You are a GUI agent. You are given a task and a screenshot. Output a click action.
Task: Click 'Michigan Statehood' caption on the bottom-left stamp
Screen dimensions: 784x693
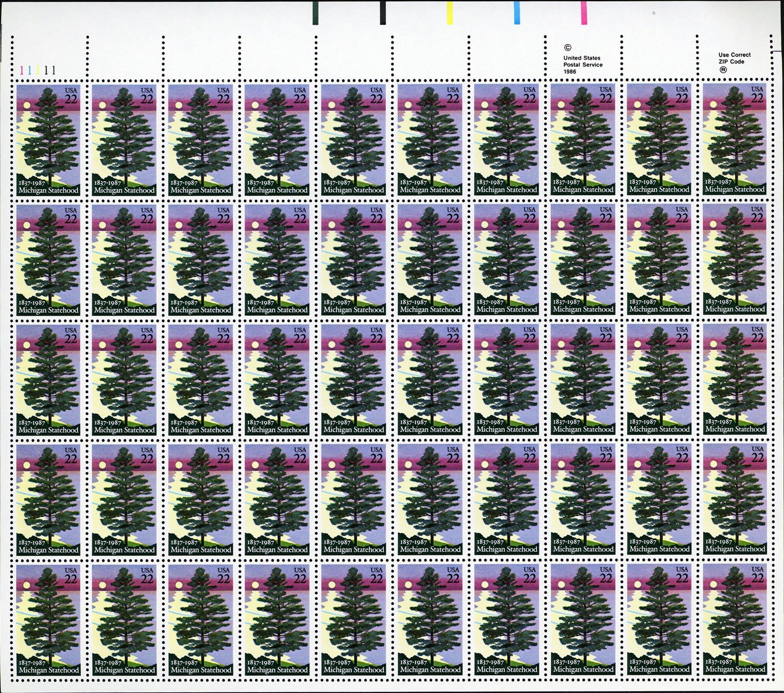[x=48, y=670]
